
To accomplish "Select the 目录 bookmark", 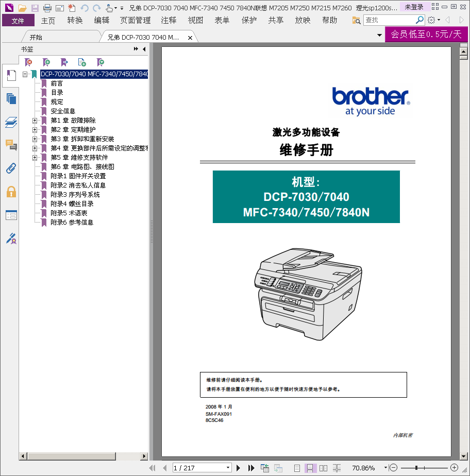I will tap(57, 93).
